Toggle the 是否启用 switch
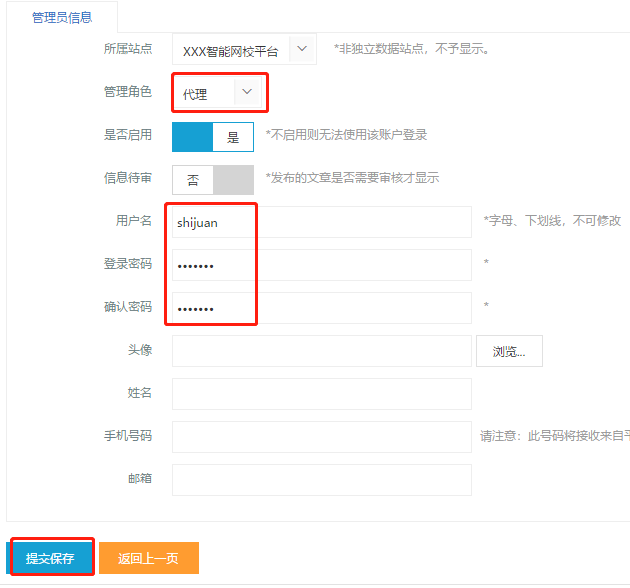This screenshot has width=630, height=588. 212,137
